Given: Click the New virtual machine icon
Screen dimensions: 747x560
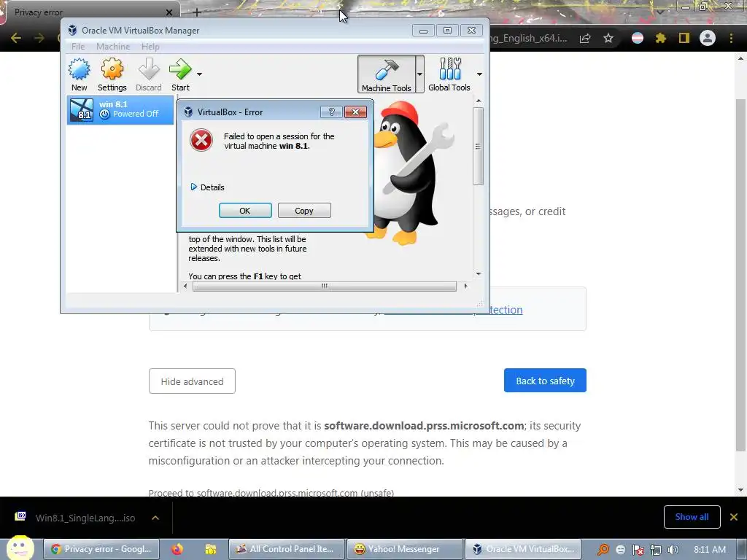Looking at the screenshot, I should point(79,74).
